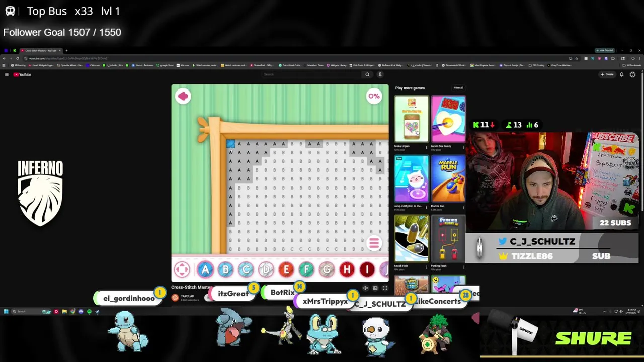
Task: Toggle theater mode for the game player
Action: click(375, 288)
